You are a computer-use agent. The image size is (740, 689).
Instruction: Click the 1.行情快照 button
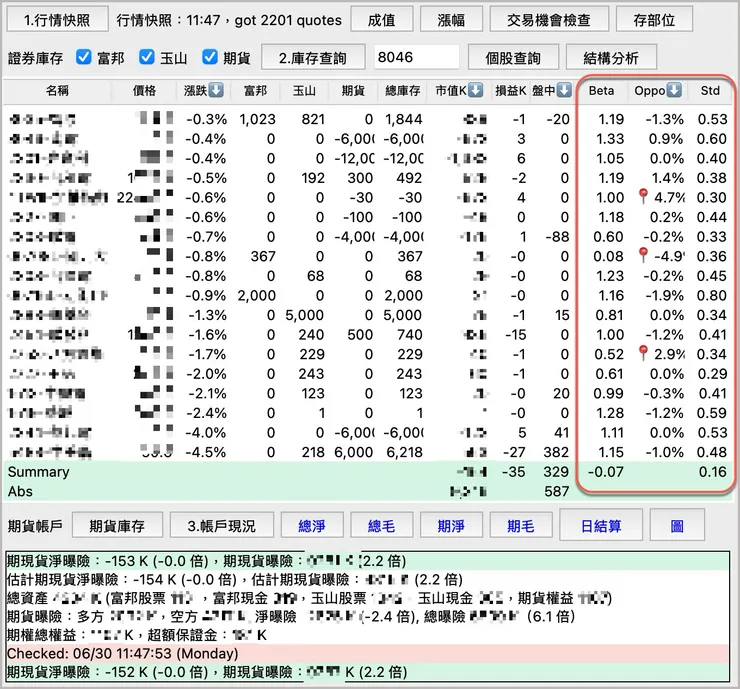[x=58, y=20]
